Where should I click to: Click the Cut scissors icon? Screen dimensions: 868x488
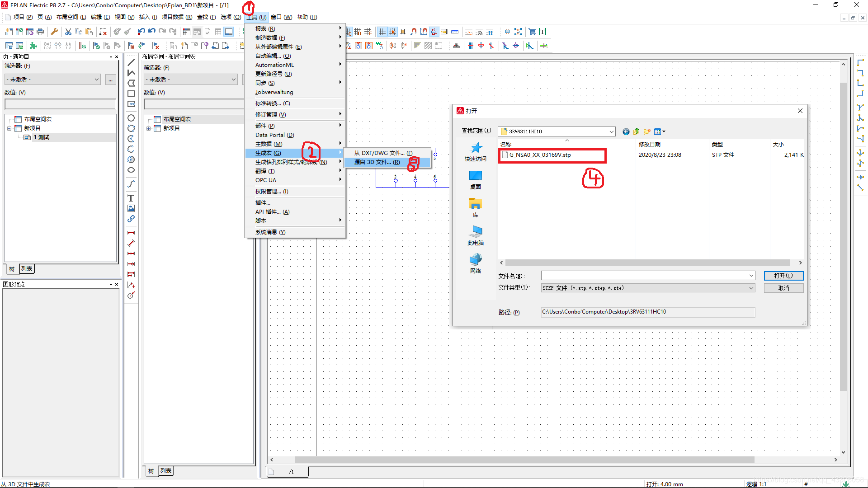click(x=68, y=32)
